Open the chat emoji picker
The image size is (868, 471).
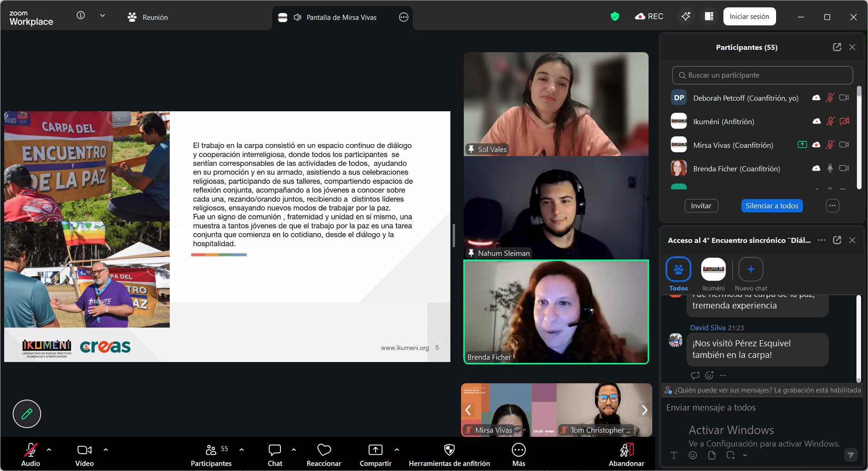(693, 455)
